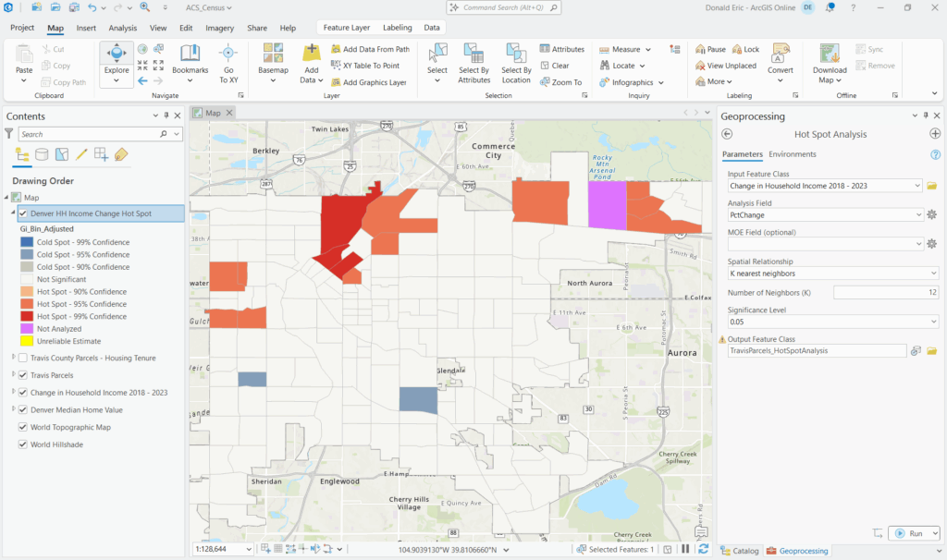Run the Hot Spot Analysis tool
This screenshot has height=560, width=947.
[x=908, y=533]
